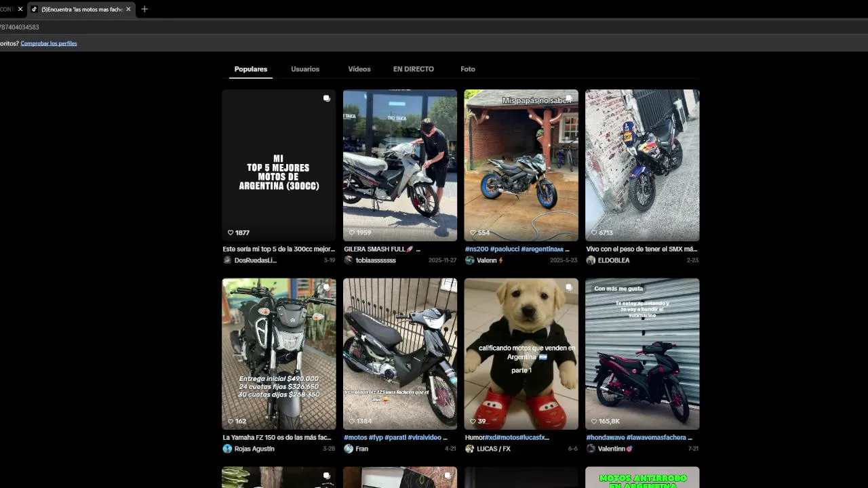Open a new browser tab with the plus button
The image size is (868, 488).
(144, 9)
